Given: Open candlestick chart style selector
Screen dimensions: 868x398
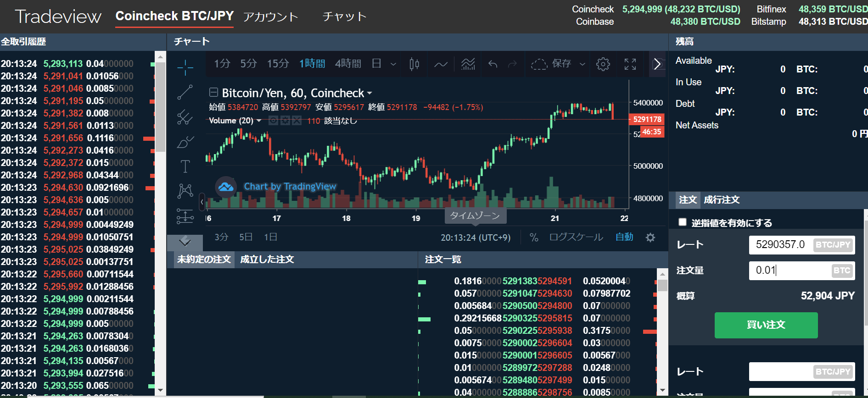Looking at the screenshot, I should pyautogui.click(x=414, y=64).
